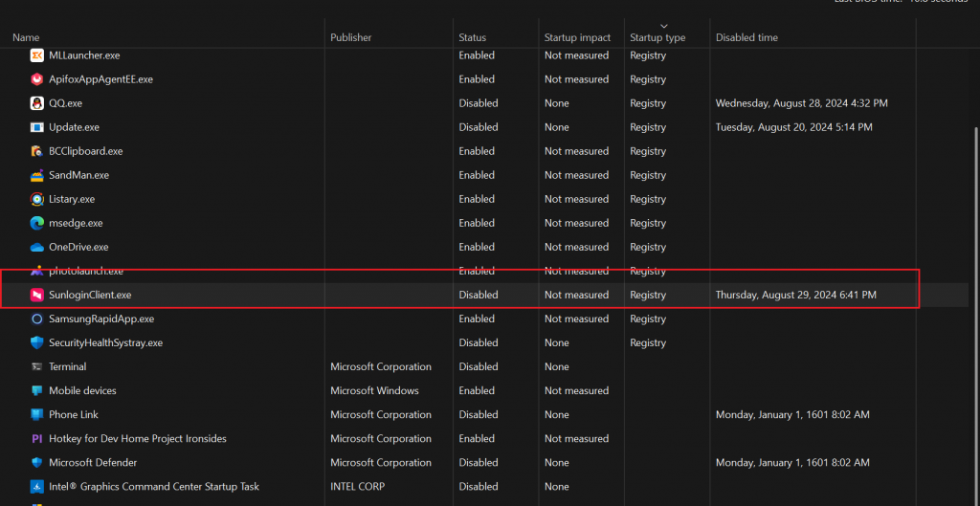Click the Enabled status of OneDrive.exe
The width and height of the screenshot is (980, 506).
coord(477,248)
